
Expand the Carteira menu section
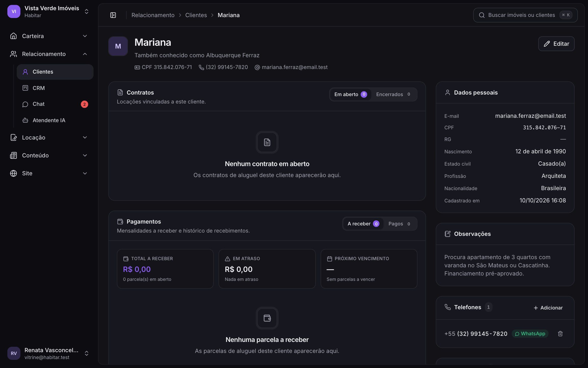tap(48, 36)
